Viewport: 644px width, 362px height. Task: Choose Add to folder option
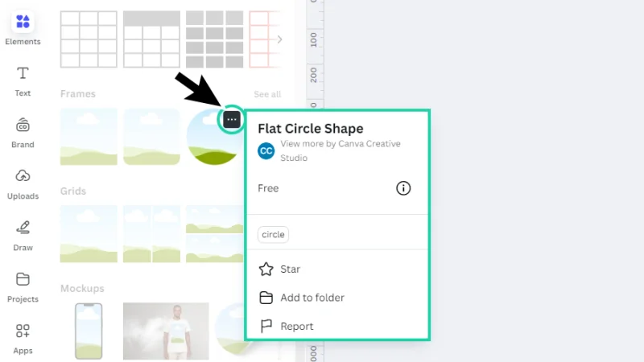coord(312,298)
